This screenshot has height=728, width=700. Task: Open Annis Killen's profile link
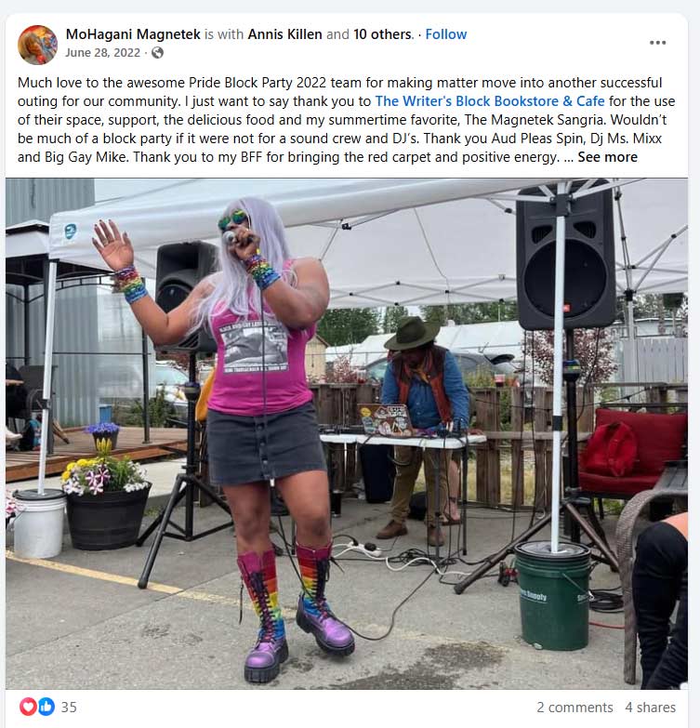(x=285, y=34)
